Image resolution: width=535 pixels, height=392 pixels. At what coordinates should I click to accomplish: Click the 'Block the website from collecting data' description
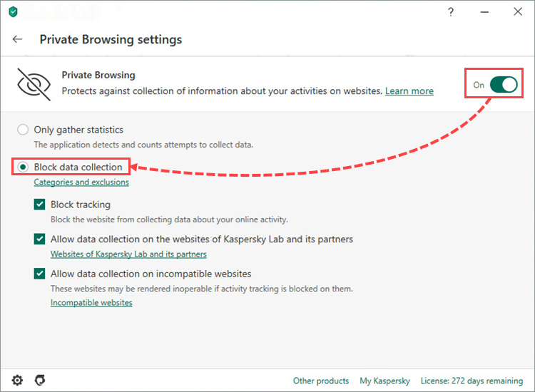[169, 220]
